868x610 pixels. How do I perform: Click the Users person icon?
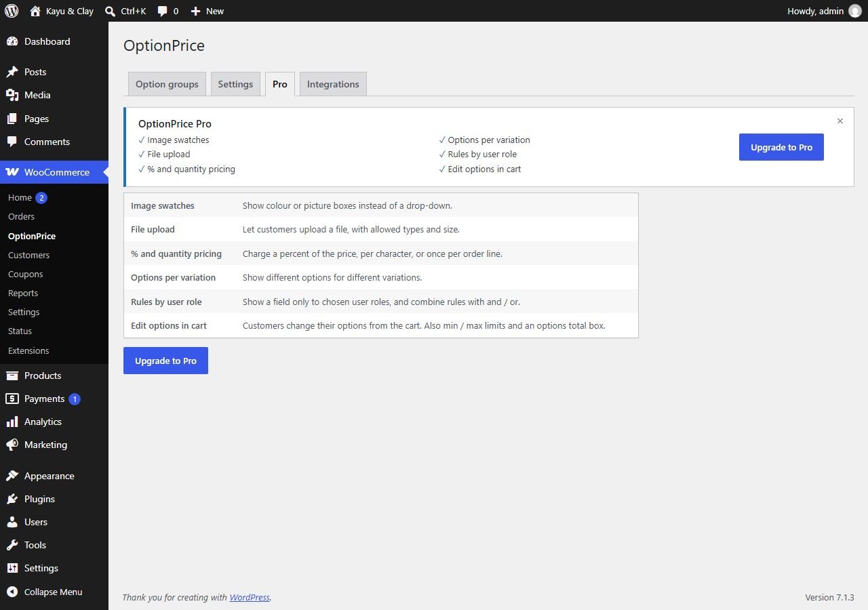click(12, 522)
